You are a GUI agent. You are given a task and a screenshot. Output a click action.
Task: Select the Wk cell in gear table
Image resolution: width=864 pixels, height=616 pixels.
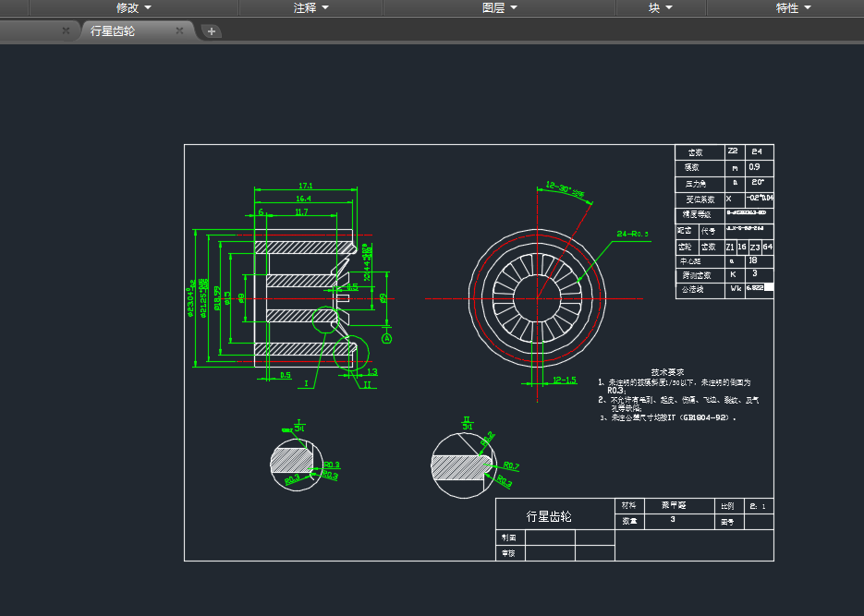[x=734, y=290]
